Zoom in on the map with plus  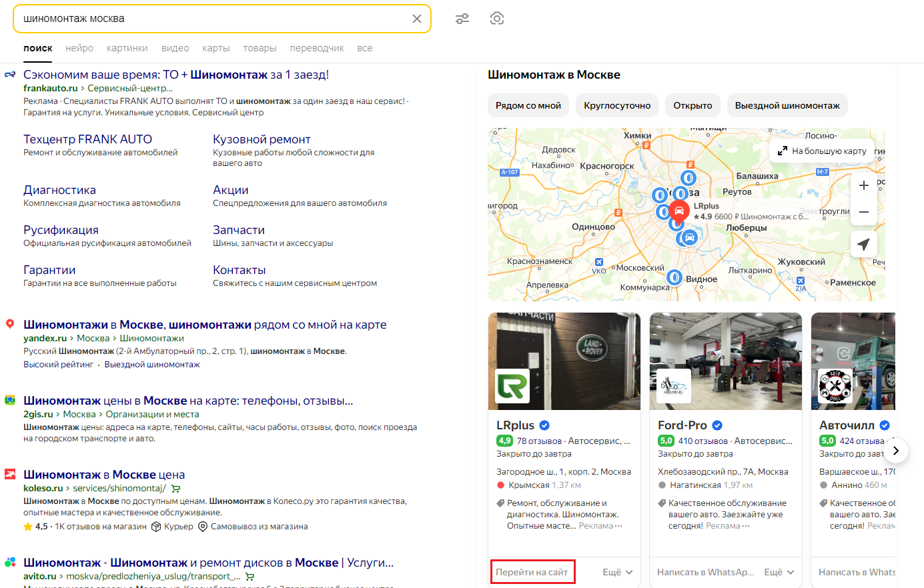pyautogui.click(x=863, y=185)
